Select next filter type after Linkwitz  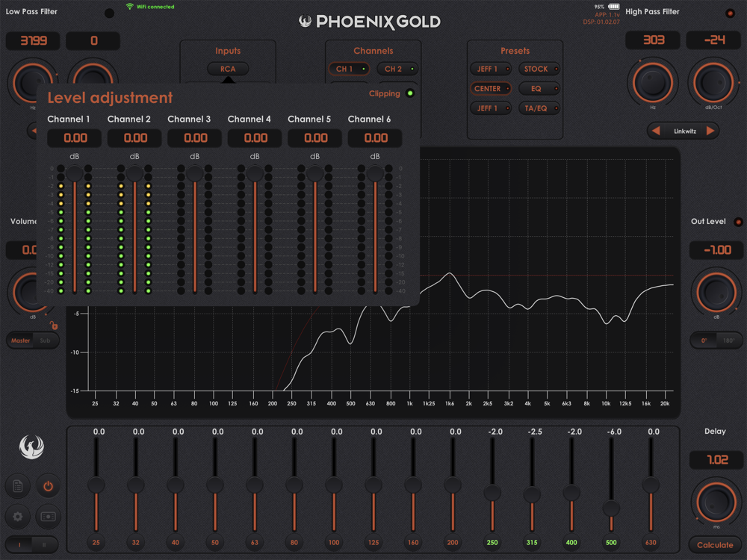710,131
